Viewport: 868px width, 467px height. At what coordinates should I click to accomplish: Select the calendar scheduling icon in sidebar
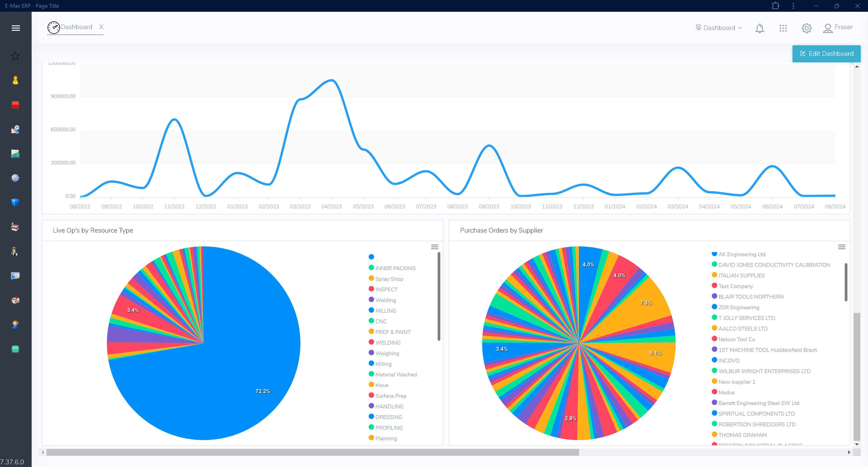point(15,129)
